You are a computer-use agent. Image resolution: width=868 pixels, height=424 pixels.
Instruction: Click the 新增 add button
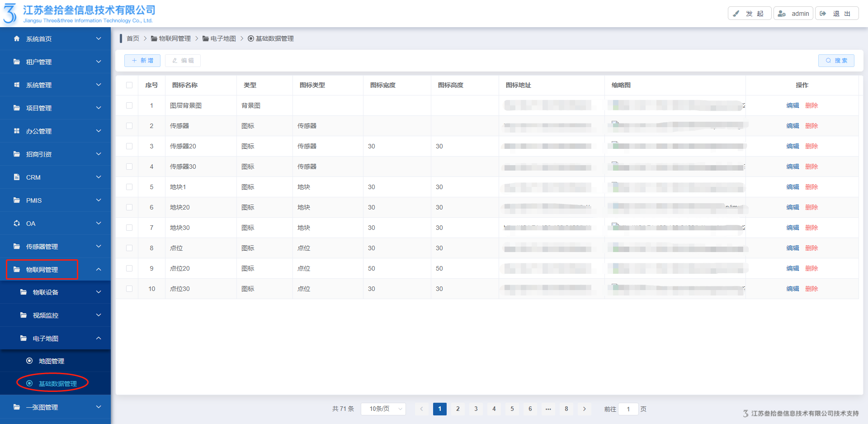tap(142, 61)
